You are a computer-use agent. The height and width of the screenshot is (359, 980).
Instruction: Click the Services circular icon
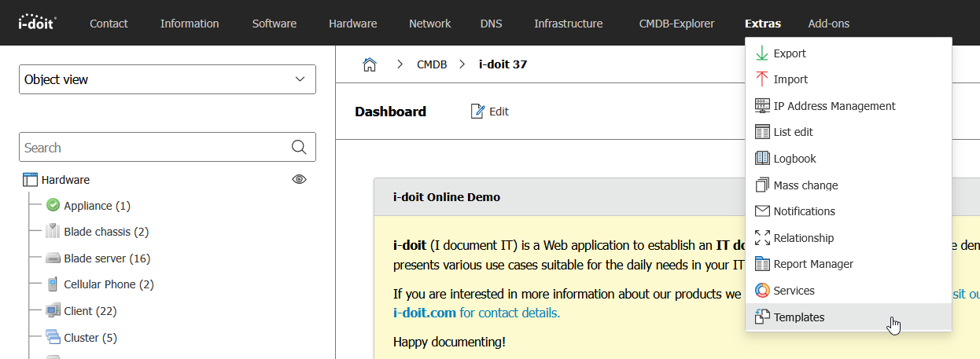[761, 291]
